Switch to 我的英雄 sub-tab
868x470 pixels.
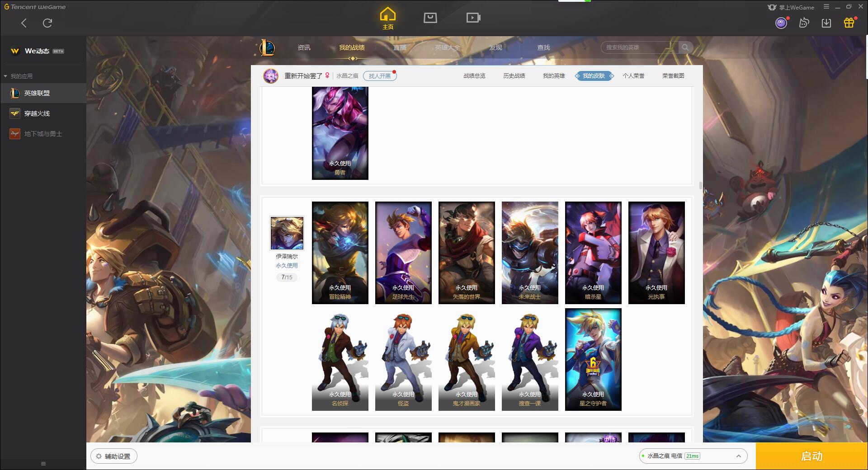[554, 76]
